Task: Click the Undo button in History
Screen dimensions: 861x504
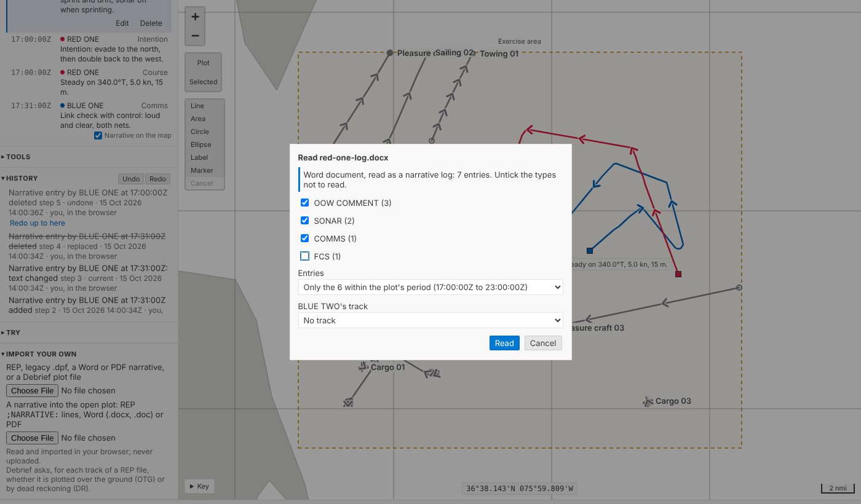Action: pos(131,179)
